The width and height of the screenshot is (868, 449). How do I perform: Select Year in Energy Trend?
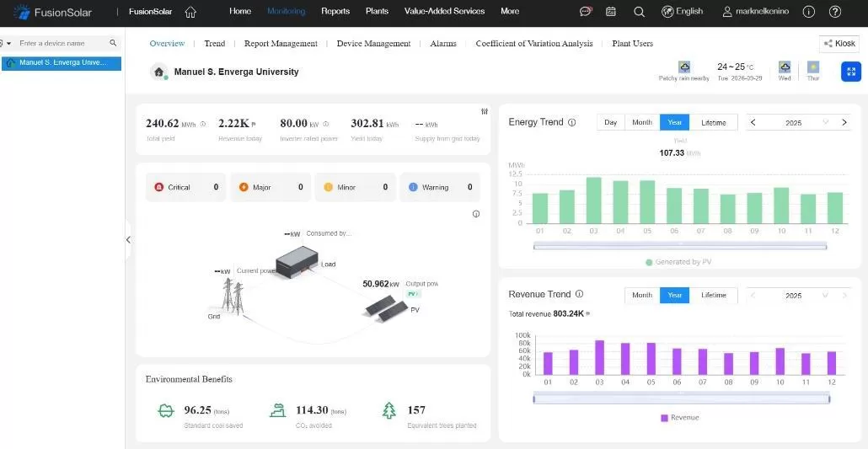(675, 122)
